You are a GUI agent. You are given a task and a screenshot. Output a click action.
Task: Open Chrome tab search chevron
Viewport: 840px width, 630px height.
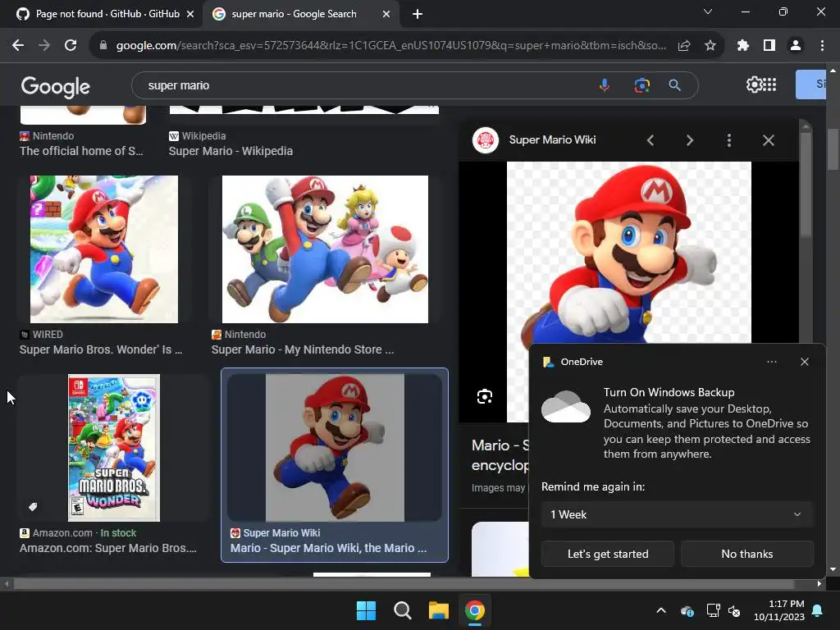[x=708, y=11]
